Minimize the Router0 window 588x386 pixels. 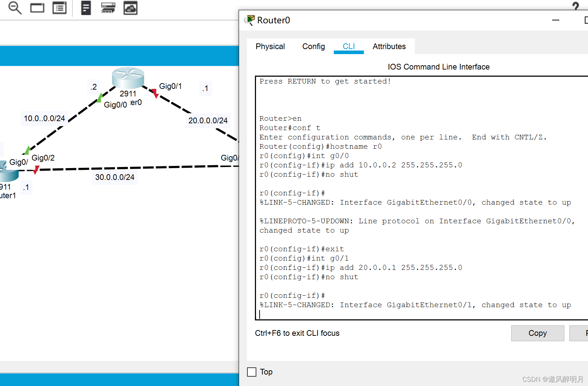click(x=556, y=20)
